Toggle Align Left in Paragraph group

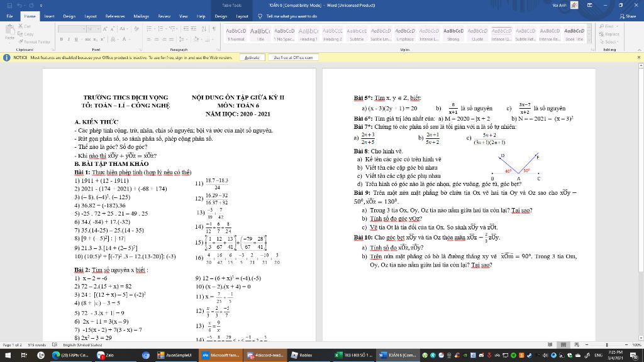coord(150,40)
